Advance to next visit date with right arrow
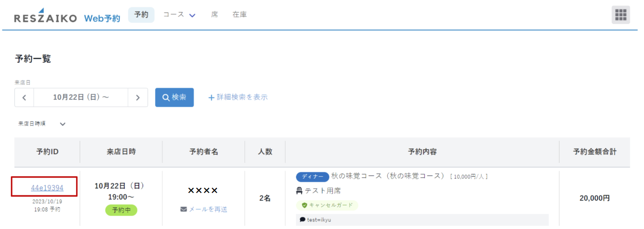644x229 pixels. click(138, 98)
